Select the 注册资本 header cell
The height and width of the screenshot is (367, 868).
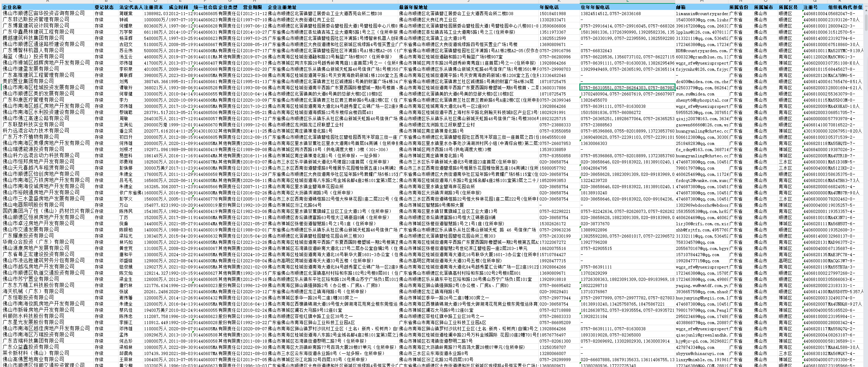point(153,7)
